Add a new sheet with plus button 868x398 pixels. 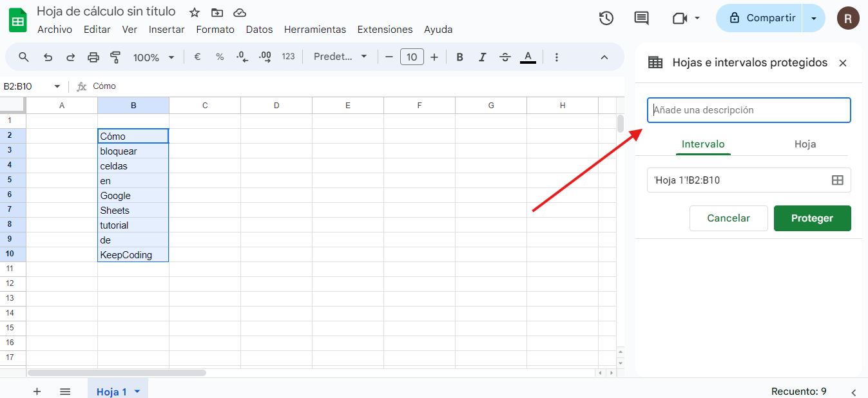pyautogui.click(x=37, y=391)
